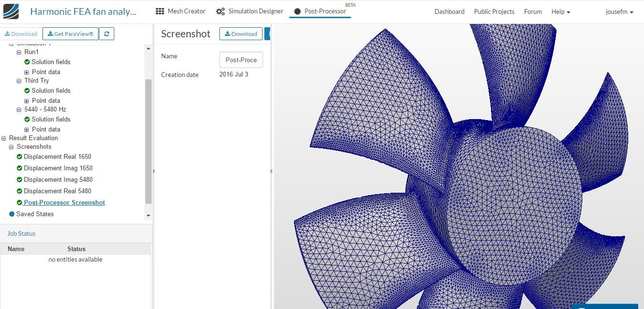Click green check of Displacement Real 5480
644x309 pixels.
pos(19,191)
